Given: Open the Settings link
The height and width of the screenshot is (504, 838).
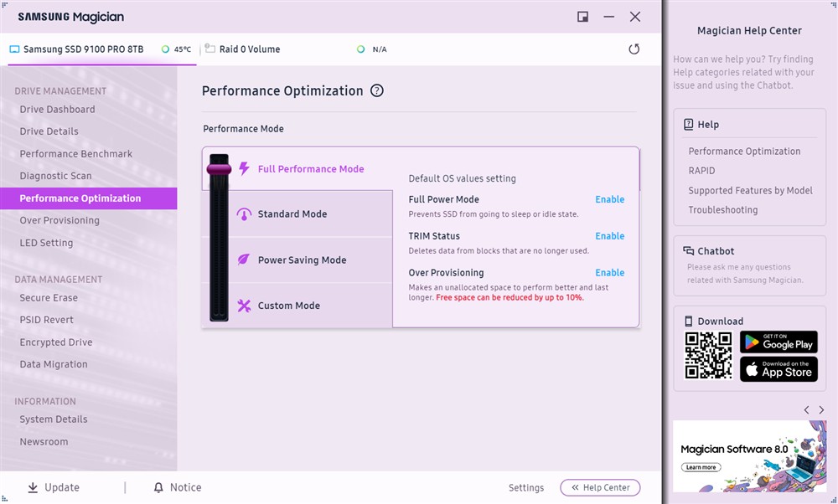Looking at the screenshot, I should 525,488.
